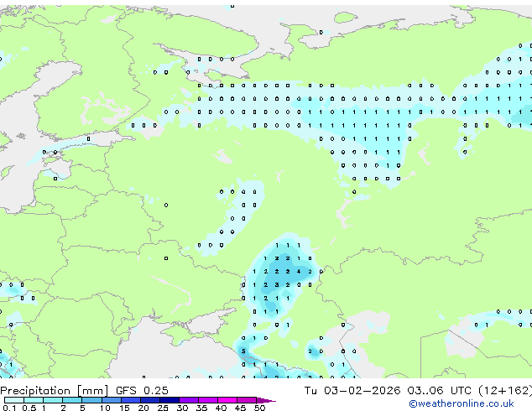Image resolution: width=532 pixels, height=411 pixels.
Task: Click the legend tick label '35'
Action: [201, 408]
